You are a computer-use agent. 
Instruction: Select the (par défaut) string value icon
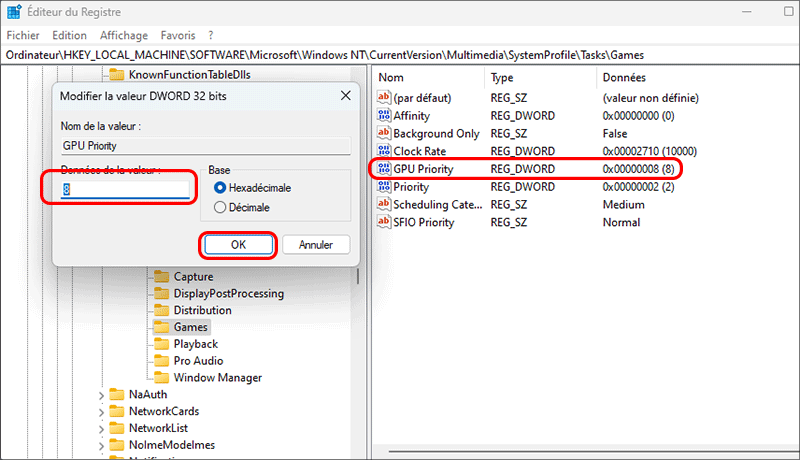pyautogui.click(x=384, y=97)
